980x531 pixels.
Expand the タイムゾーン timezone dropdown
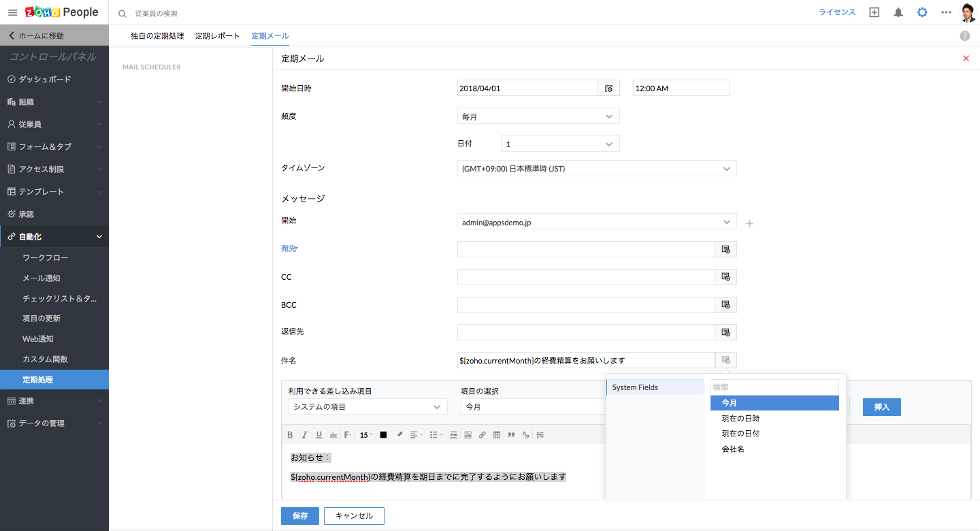click(x=596, y=169)
